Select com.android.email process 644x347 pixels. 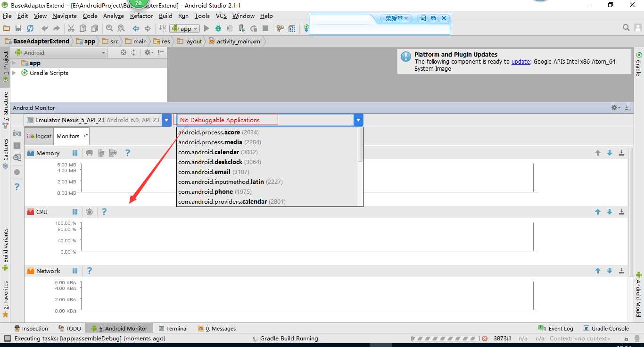click(x=267, y=172)
